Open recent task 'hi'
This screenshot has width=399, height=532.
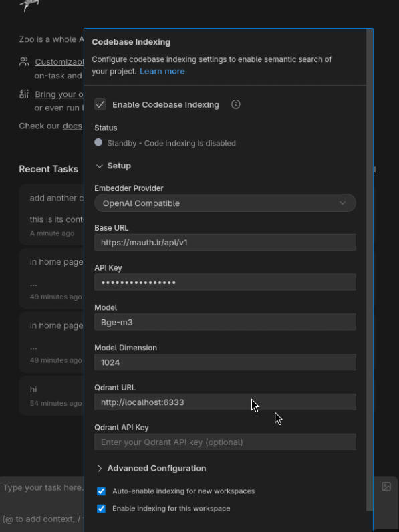pos(51,395)
